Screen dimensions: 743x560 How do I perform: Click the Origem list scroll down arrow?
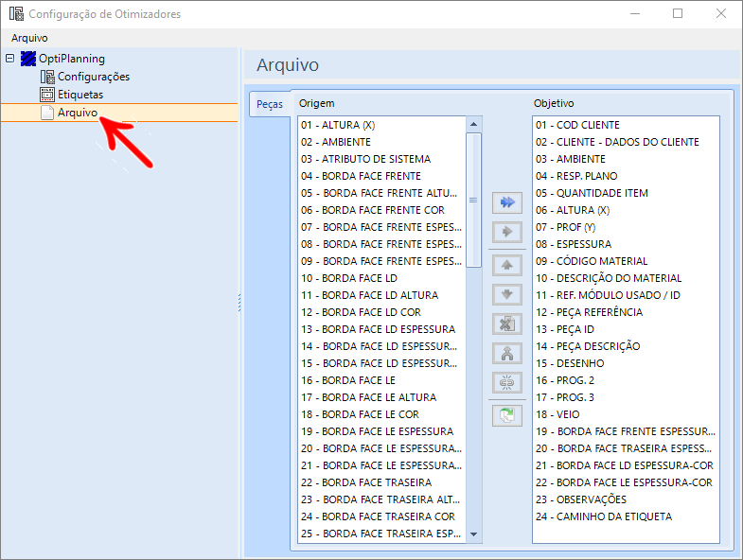pos(473,534)
